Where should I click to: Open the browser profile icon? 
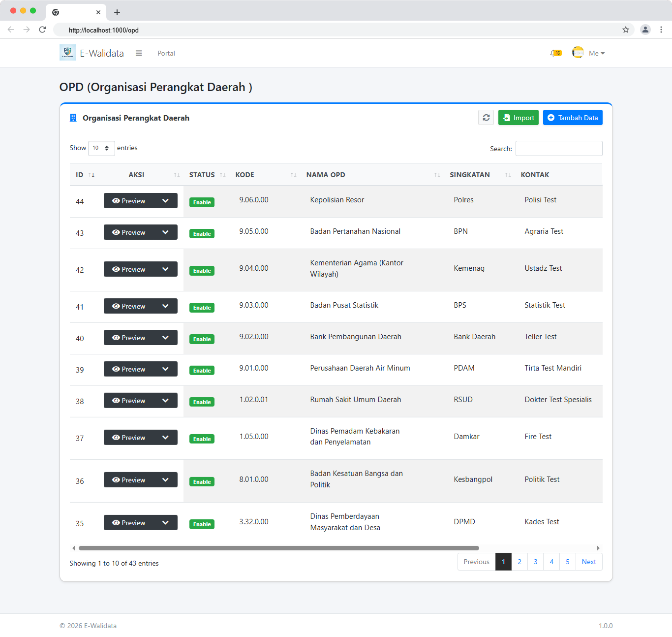(645, 30)
